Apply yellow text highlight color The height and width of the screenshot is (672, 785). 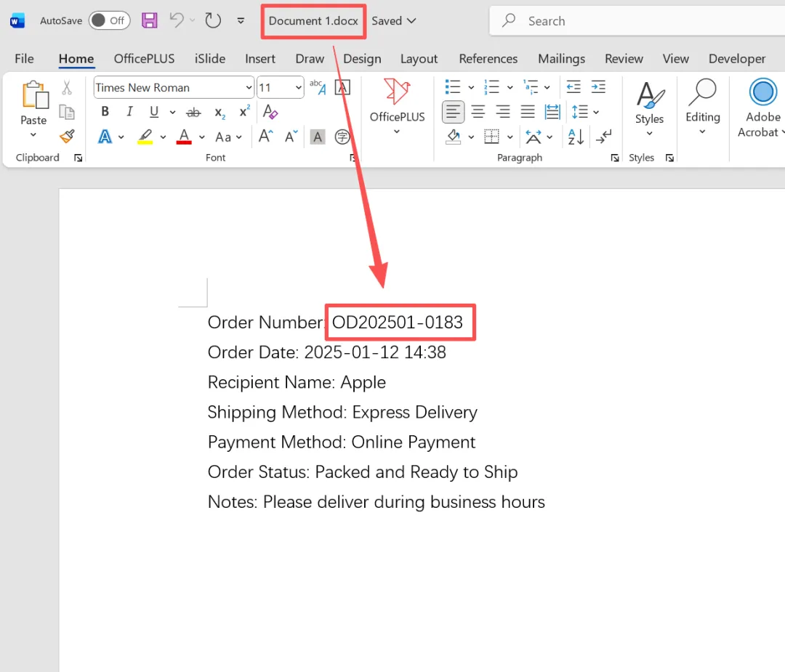pos(145,137)
